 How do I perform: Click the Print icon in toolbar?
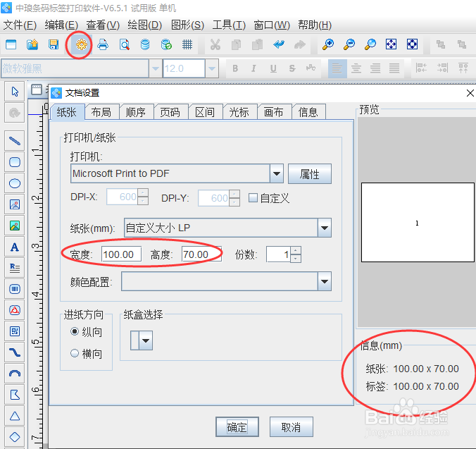(x=103, y=44)
